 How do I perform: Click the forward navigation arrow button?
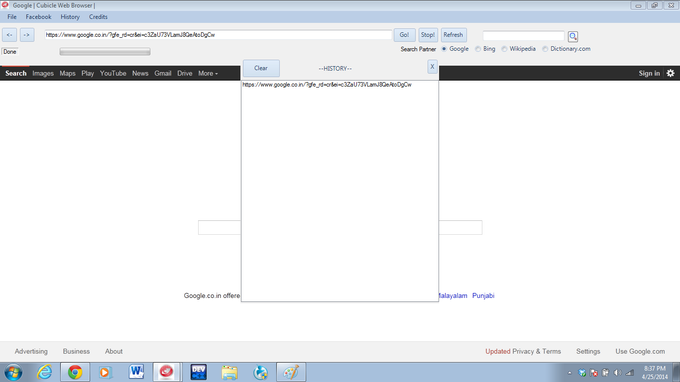27,35
